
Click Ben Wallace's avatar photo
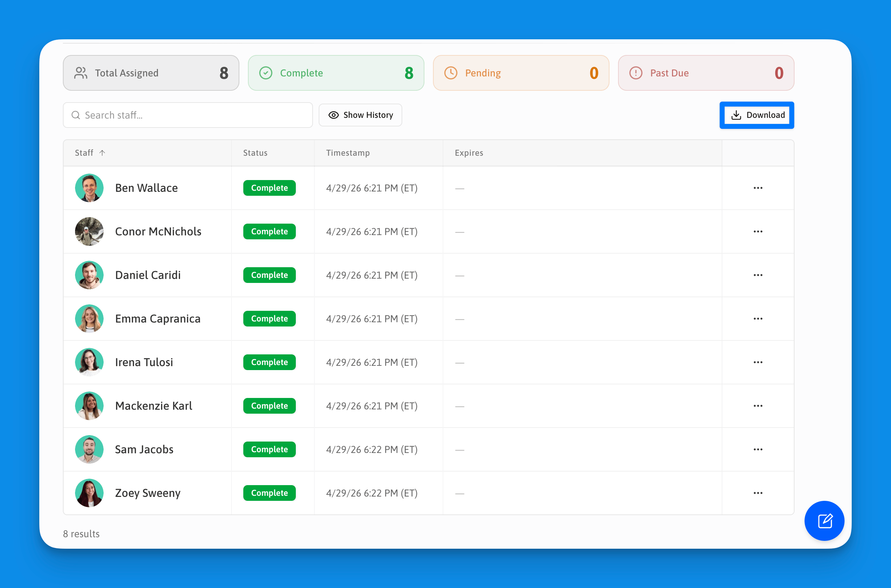pyautogui.click(x=89, y=188)
